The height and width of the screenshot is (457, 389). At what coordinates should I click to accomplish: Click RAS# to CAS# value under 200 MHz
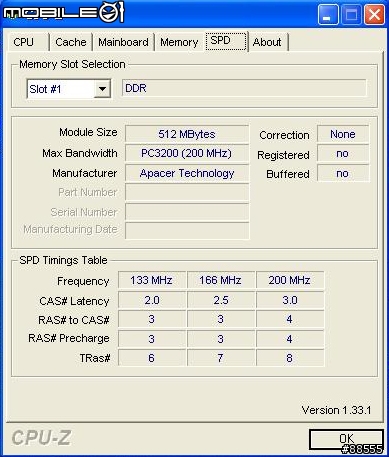(290, 319)
